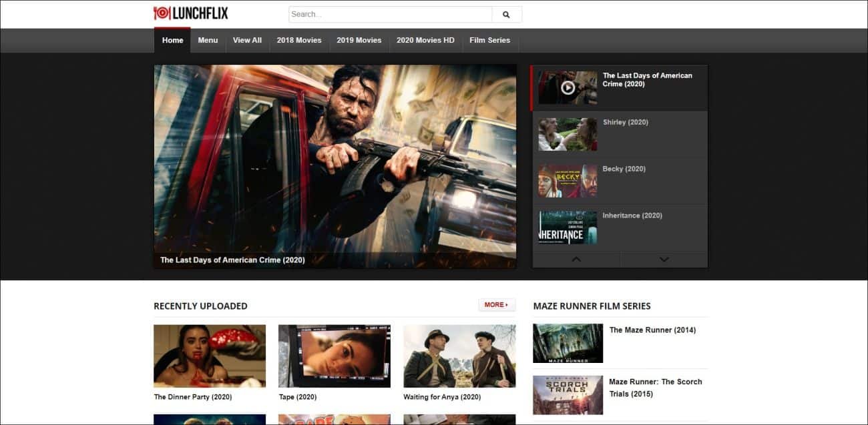Click the MORE button in Recently Uploaded
This screenshot has height=425, width=868.
(497, 305)
